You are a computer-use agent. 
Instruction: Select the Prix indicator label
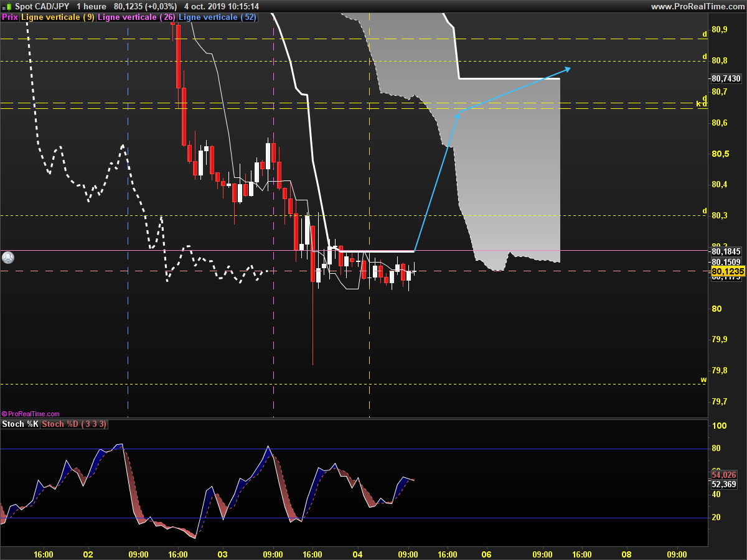tap(9, 17)
